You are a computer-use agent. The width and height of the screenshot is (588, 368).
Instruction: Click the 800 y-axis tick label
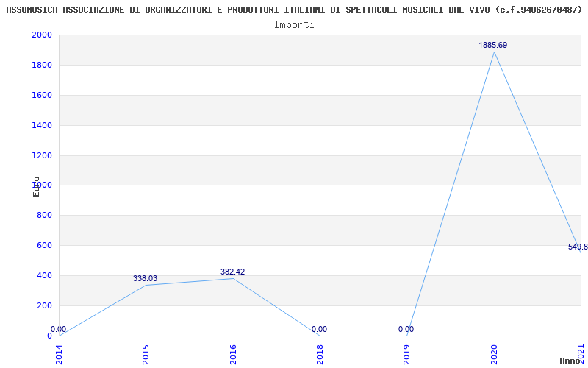45,215
